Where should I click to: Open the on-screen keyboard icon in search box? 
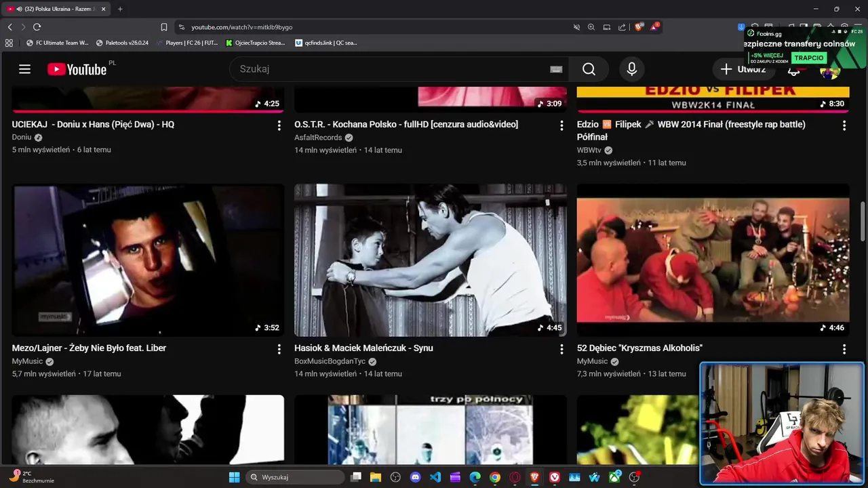(x=556, y=69)
